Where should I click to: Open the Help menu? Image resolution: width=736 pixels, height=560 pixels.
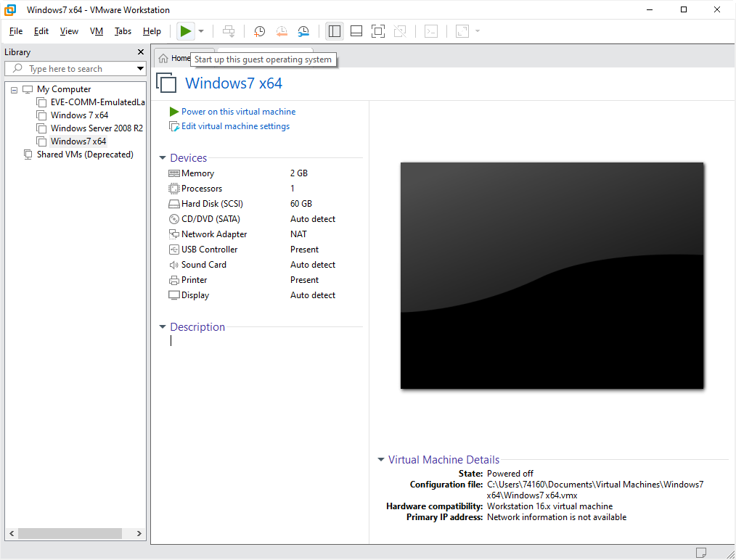(x=152, y=31)
